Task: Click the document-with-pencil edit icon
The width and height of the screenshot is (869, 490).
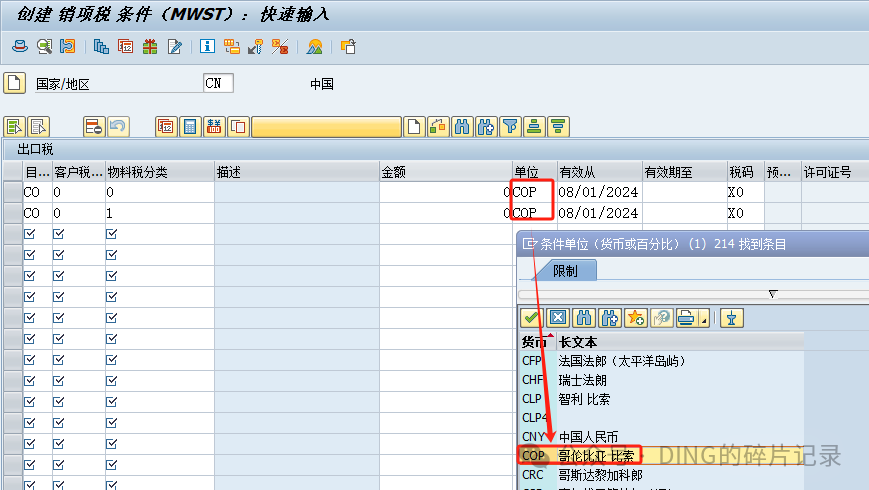Action: click(175, 47)
